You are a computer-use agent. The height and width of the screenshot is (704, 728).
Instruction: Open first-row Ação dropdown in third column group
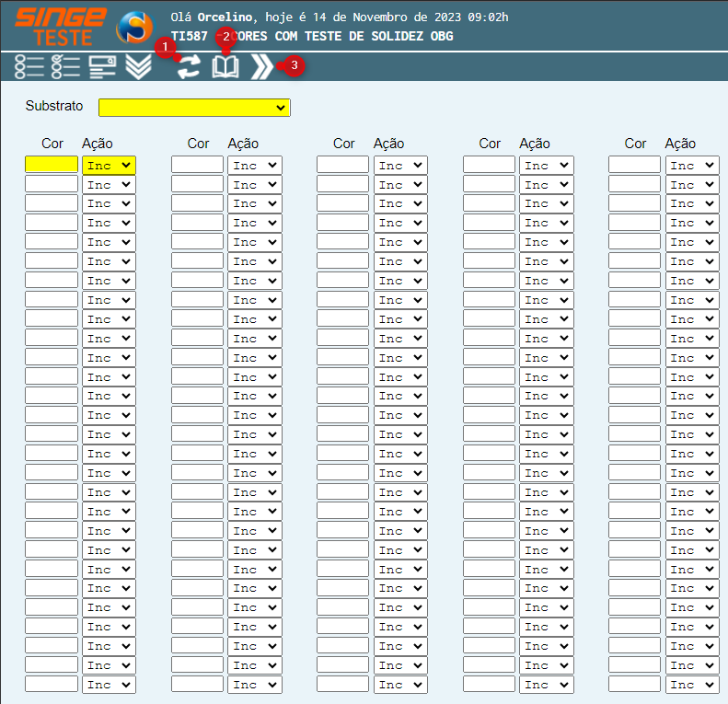400,166
